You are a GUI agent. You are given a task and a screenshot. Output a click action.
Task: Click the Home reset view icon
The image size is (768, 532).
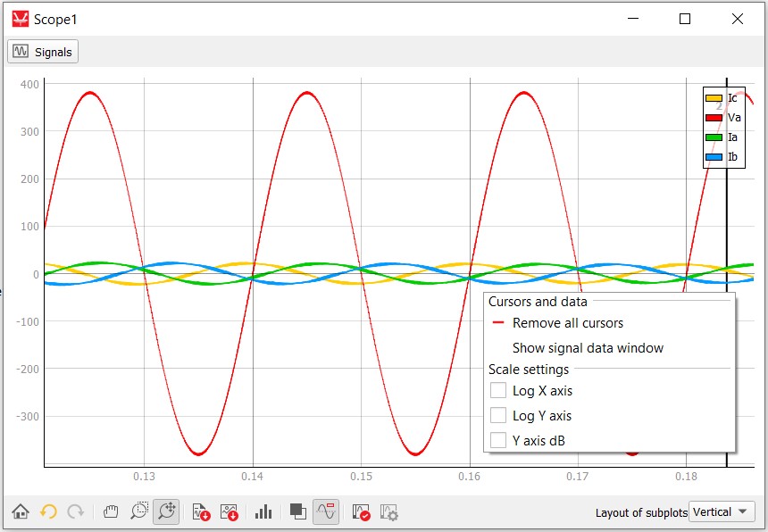coord(21,512)
